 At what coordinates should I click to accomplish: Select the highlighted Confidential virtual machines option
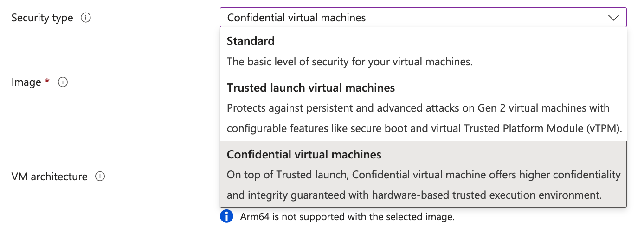point(423,174)
